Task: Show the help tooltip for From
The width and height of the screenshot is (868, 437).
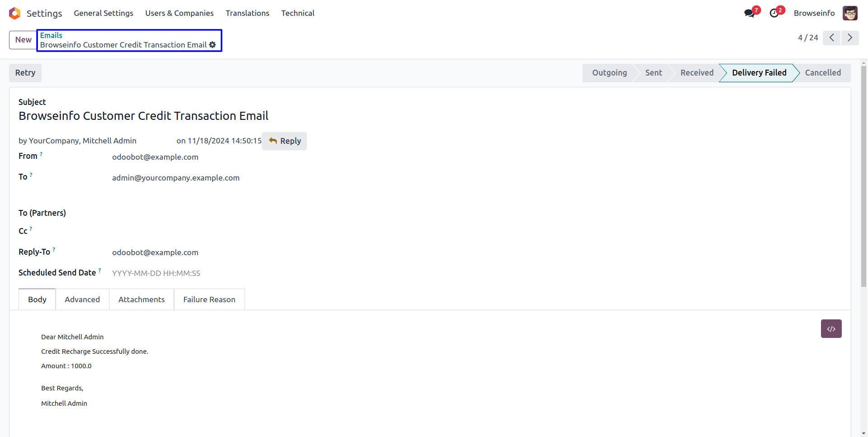Action: pos(41,154)
